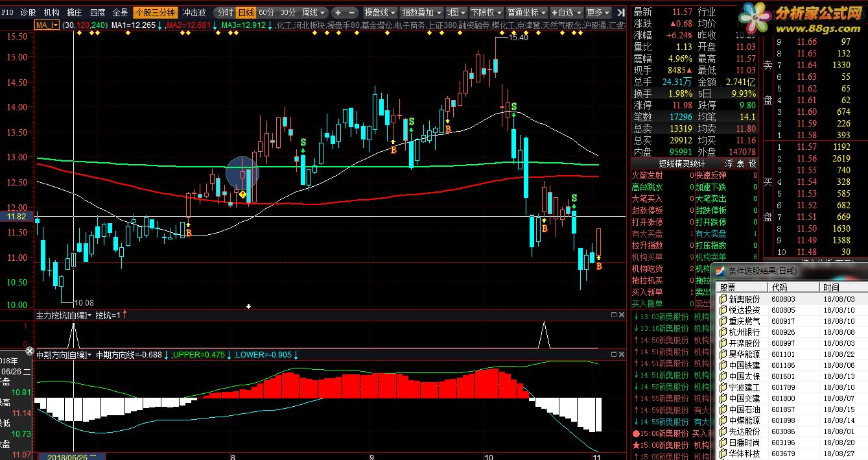Open the 普通坐标 coordinate dropdown
This screenshot has width=868, height=460.
526,12
